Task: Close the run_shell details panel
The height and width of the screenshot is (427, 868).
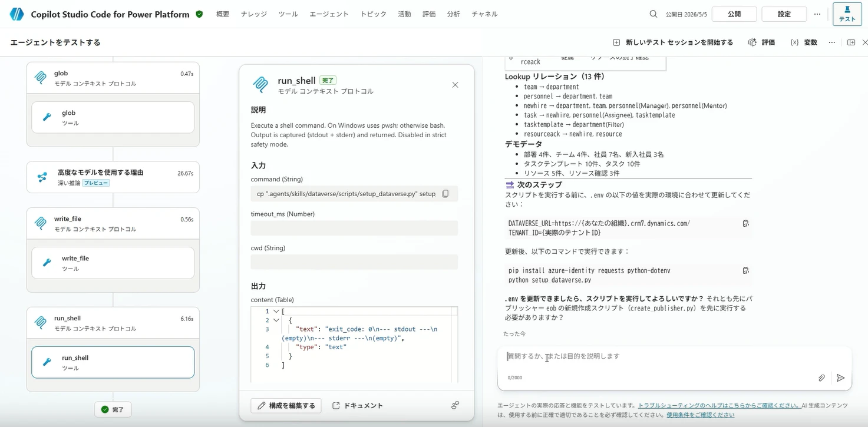Action: (x=455, y=85)
